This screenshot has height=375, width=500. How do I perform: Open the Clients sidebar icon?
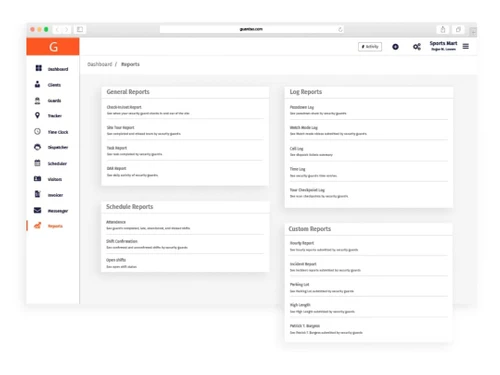pyautogui.click(x=37, y=84)
